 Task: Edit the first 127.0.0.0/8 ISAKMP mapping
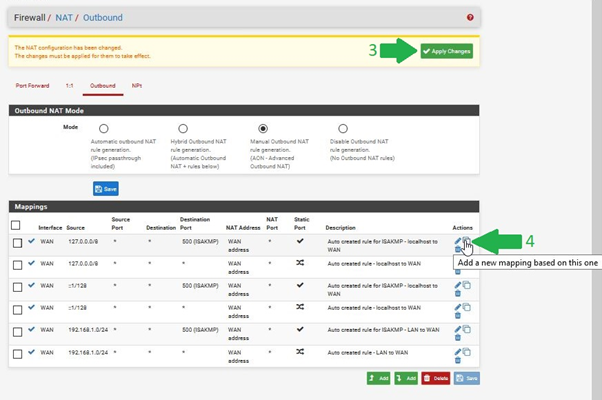pos(458,241)
